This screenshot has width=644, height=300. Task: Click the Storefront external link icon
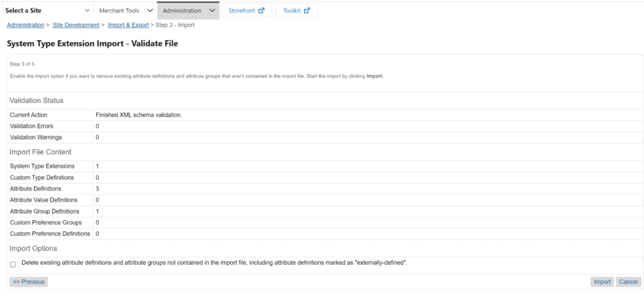pos(262,11)
